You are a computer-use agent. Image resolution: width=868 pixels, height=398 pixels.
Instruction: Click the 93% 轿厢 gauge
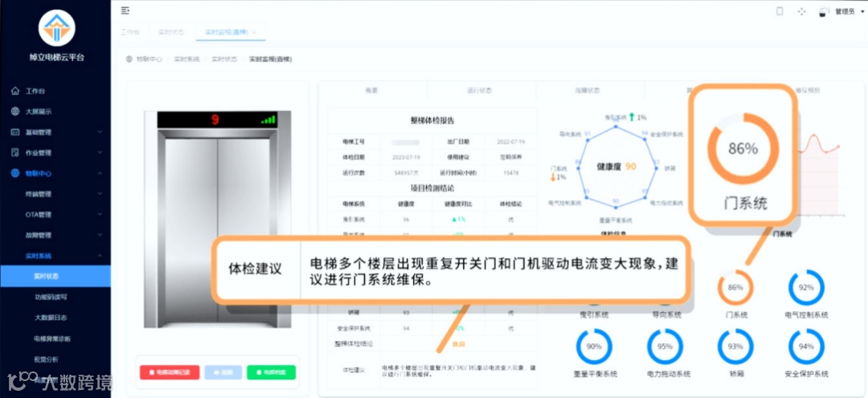coord(735,347)
